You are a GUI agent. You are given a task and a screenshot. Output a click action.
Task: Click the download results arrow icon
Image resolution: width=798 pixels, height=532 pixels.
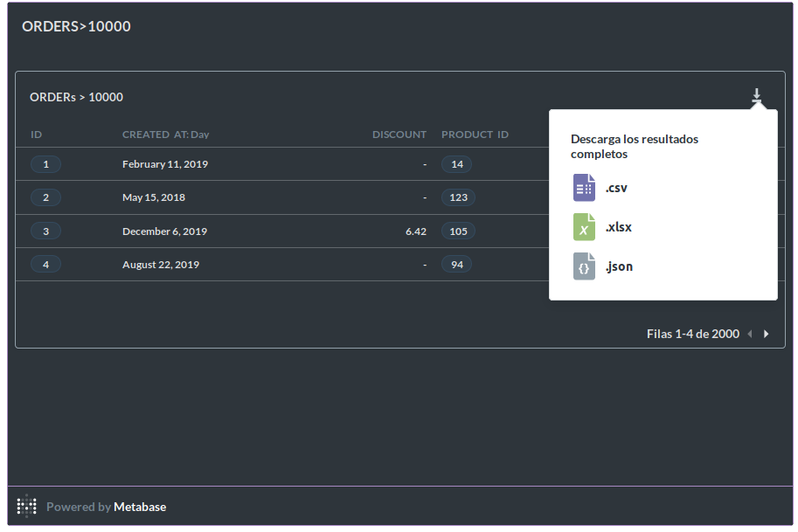click(756, 95)
